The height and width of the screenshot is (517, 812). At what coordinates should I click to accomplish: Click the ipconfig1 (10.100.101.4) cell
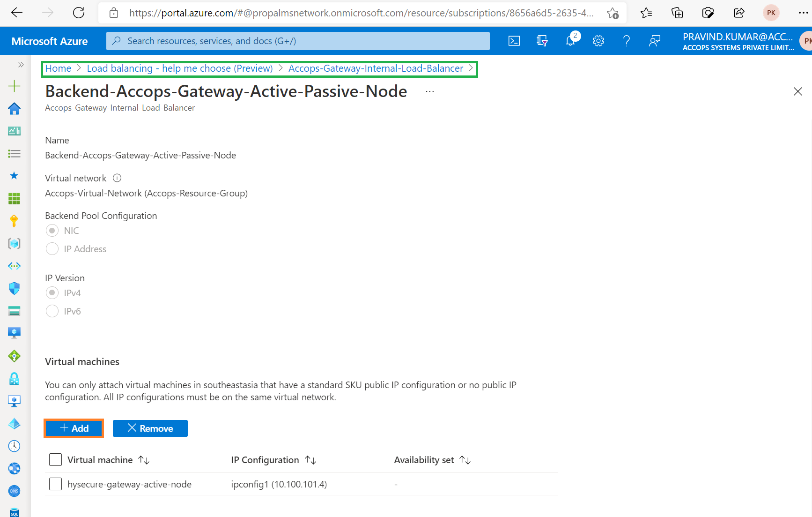(x=279, y=484)
